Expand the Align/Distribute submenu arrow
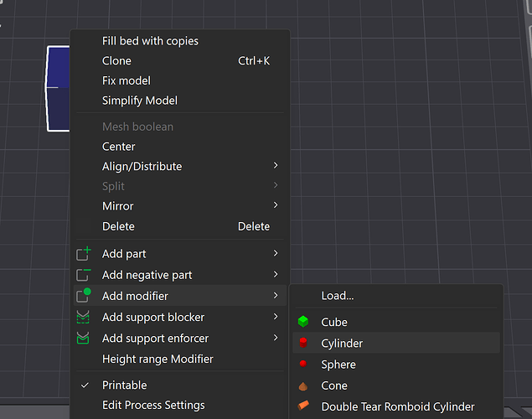 276,166
